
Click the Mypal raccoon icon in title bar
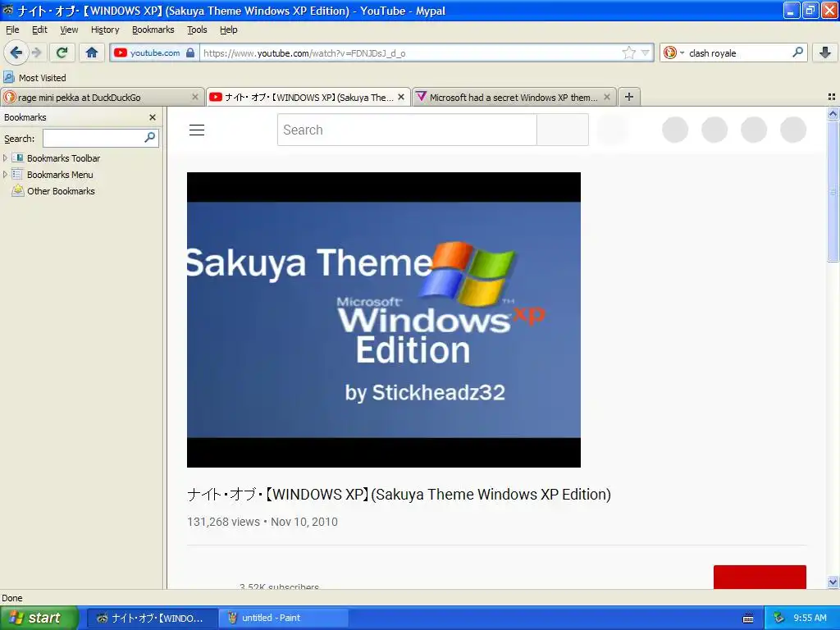coord(8,10)
